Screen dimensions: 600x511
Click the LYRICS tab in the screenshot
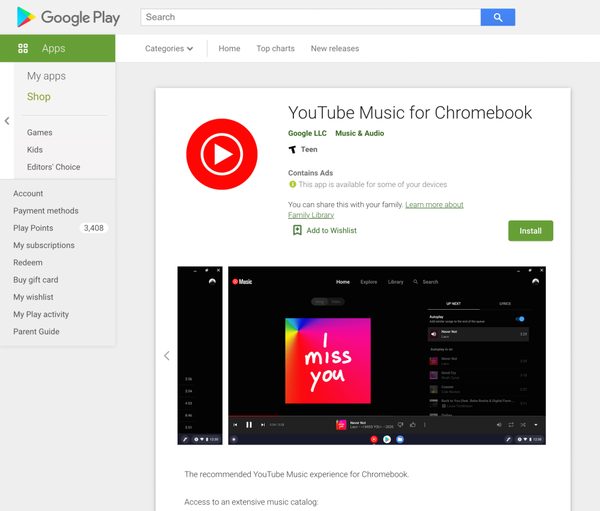(x=505, y=304)
